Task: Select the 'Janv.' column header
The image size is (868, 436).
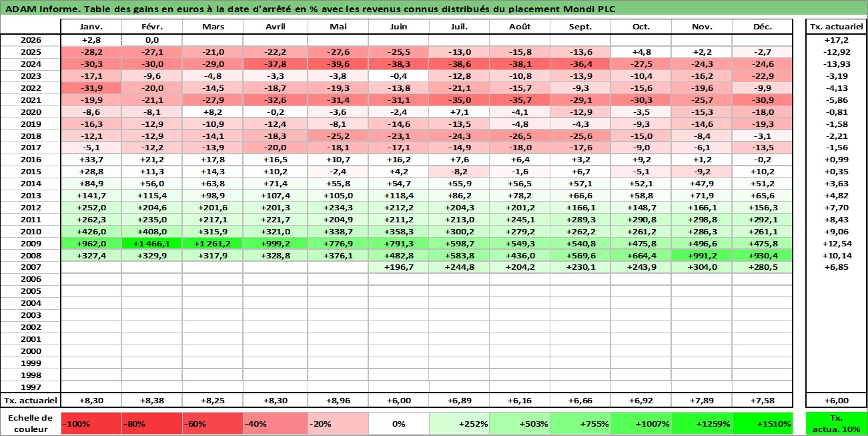Action: (x=91, y=27)
